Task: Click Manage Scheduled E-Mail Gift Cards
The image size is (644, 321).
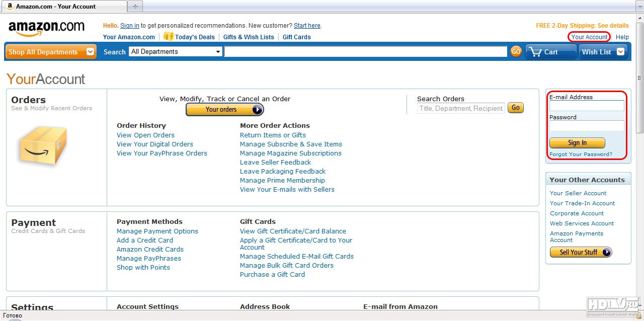Action: click(297, 257)
